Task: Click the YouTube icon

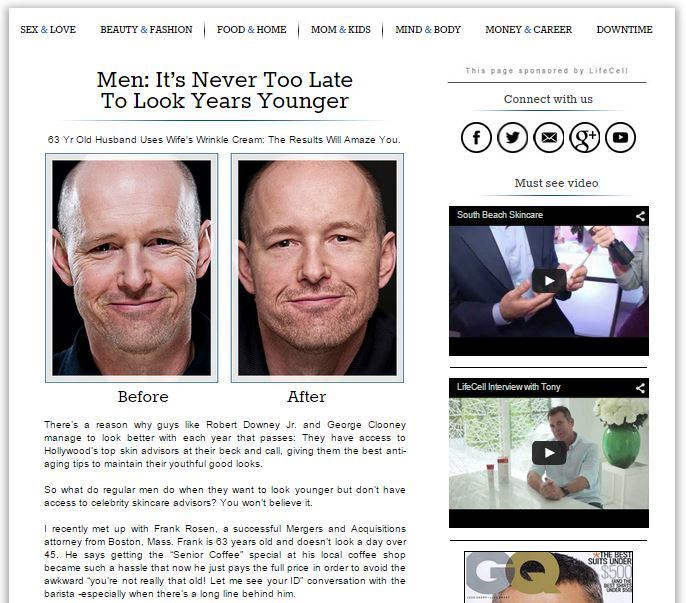Action: (620, 137)
